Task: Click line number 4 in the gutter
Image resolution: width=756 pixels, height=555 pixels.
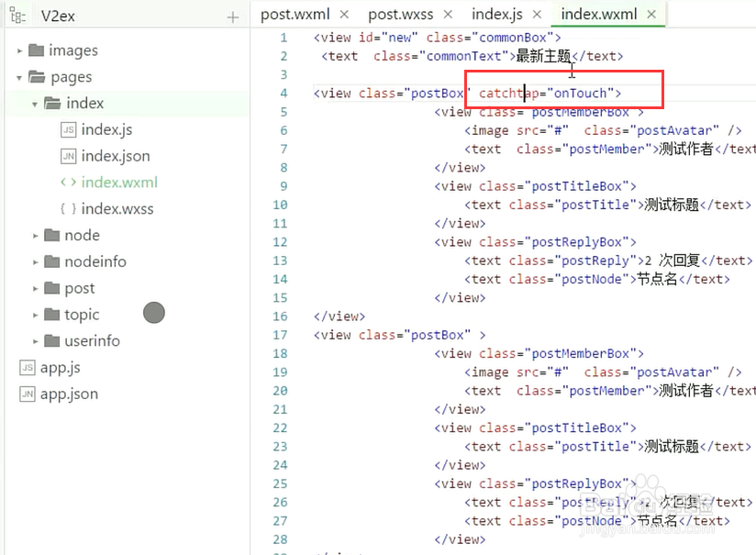Action: point(283,93)
